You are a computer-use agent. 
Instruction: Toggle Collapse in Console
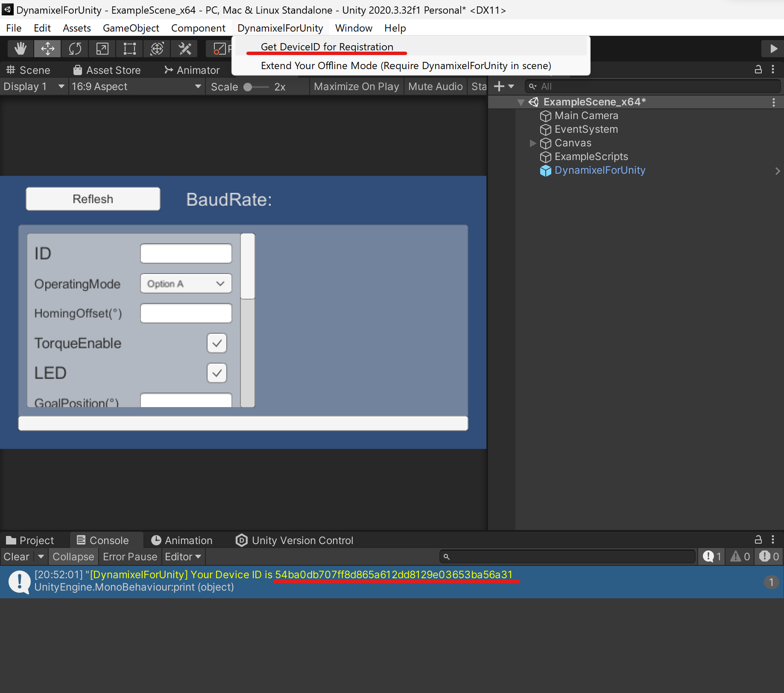tap(73, 557)
